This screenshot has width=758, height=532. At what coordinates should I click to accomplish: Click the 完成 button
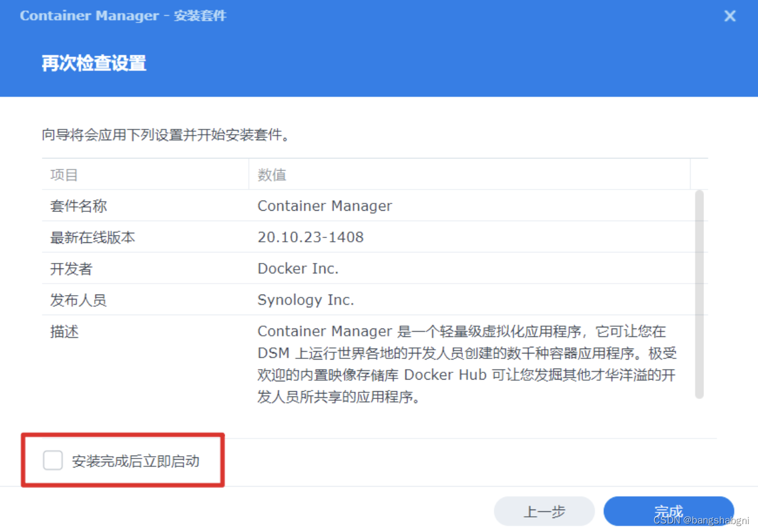[669, 511]
